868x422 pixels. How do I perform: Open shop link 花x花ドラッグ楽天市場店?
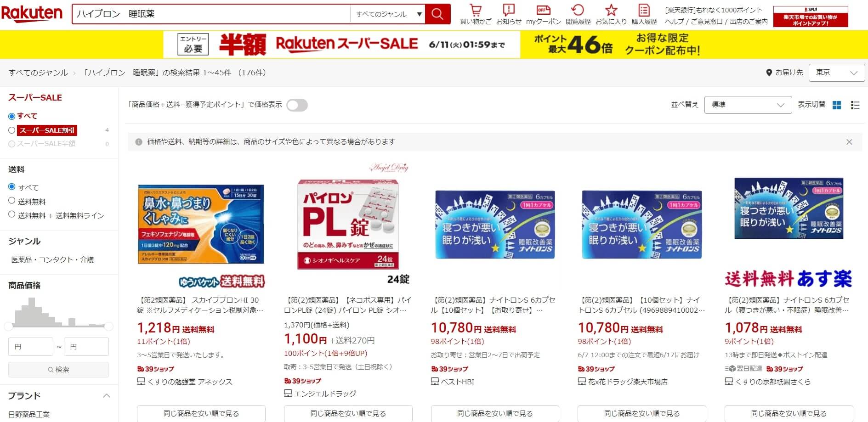click(628, 382)
